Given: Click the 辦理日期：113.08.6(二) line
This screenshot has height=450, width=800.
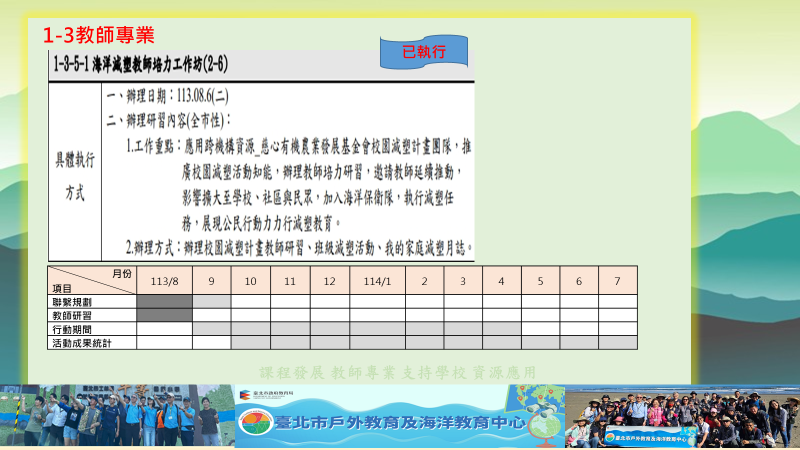Looking at the screenshot, I should [167, 96].
